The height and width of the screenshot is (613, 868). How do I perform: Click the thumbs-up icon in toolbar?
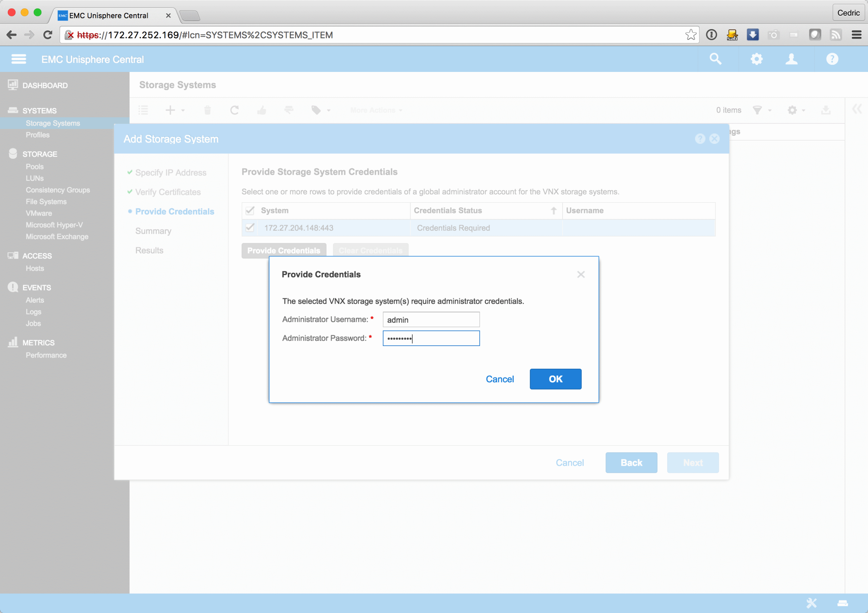coord(262,110)
